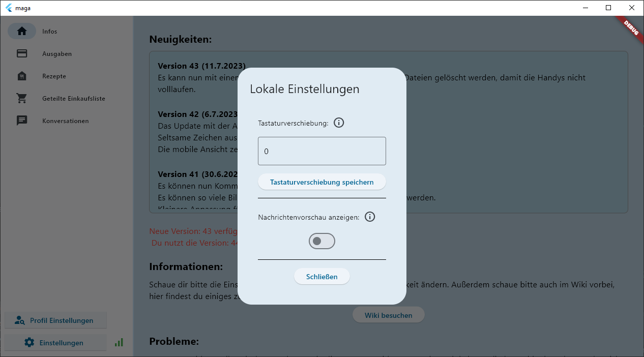Click the Neuigkeiten heading
The width and height of the screenshot is (644, 357).
click(181, 39)
